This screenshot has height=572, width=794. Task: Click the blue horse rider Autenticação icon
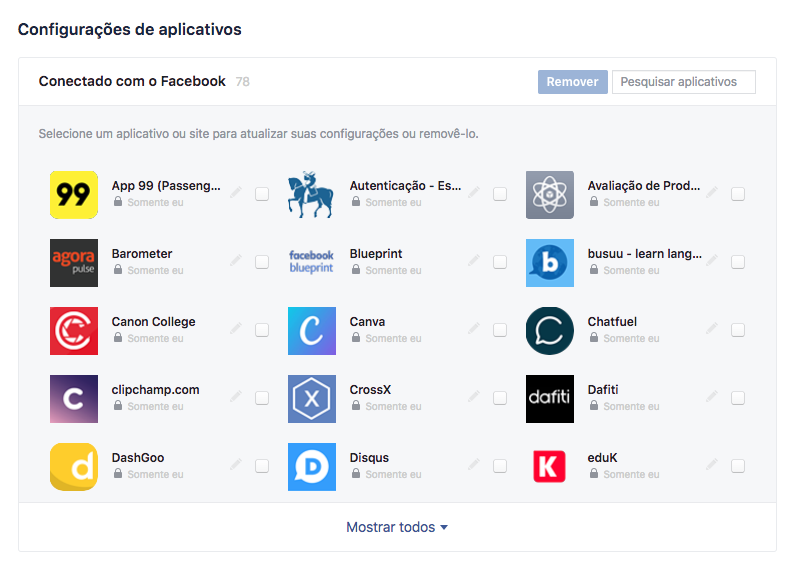click(311, 195)
